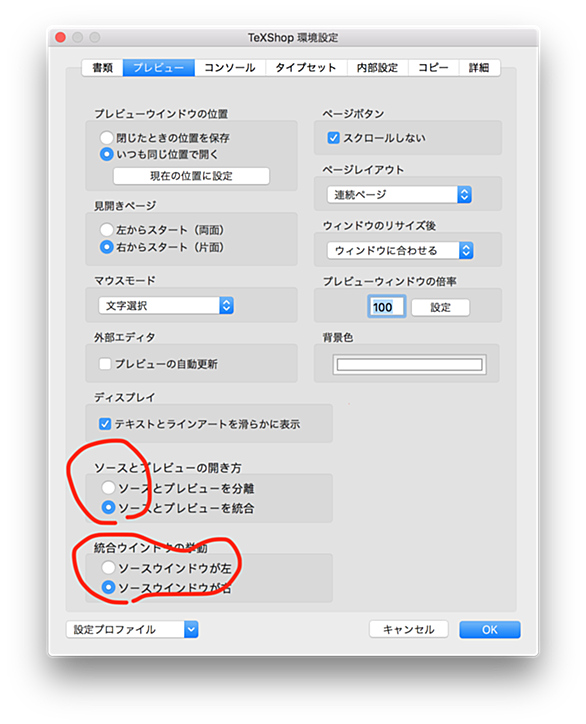Click the 現在の位置に設定 button
Image resolution: width=586 pixels, height=724 pixels.
click(191, 176)
